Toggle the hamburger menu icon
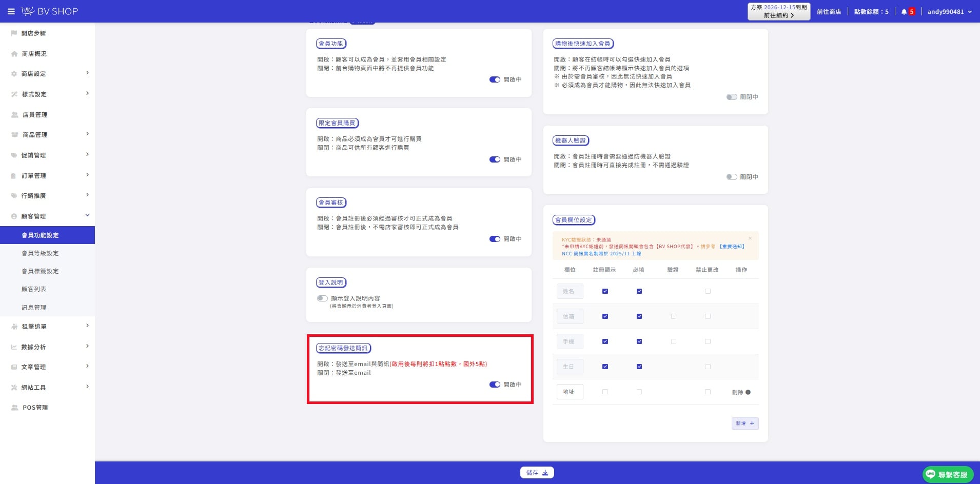980x484 pixels. click(x=11, y=11)
